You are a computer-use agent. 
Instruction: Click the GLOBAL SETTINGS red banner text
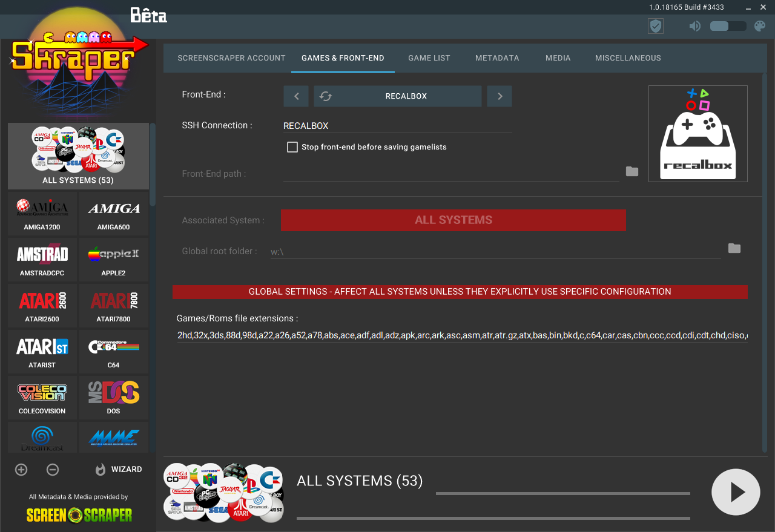460,292
